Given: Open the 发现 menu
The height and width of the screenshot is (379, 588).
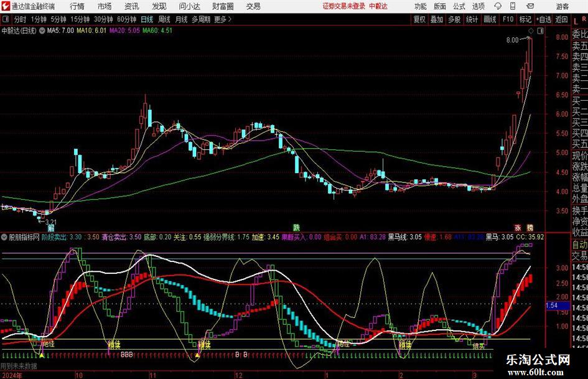Looking at the screenshot, I should pos(159,6).
